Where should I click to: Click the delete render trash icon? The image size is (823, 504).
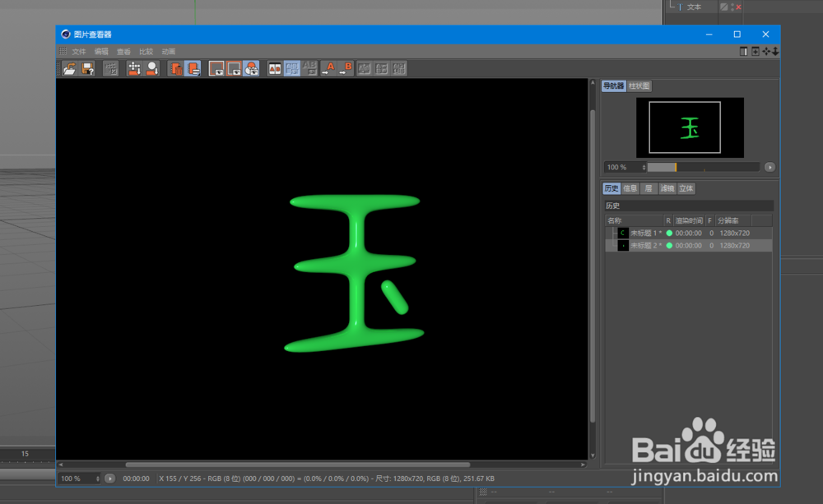(177, 67)
